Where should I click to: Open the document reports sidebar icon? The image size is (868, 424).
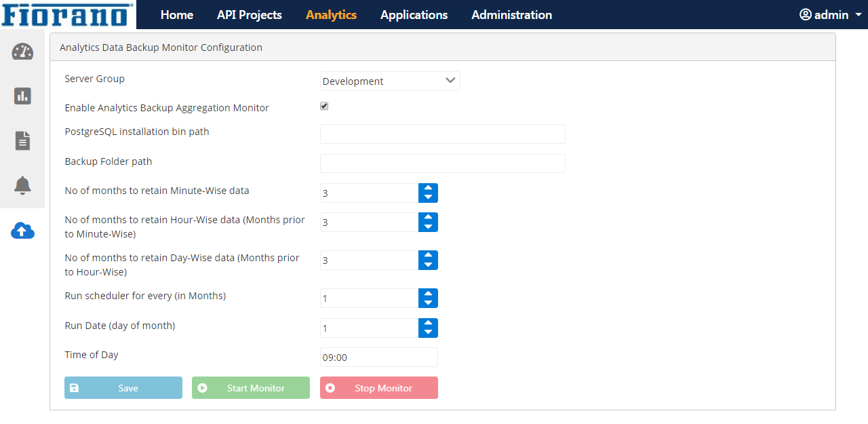[22, 140]
